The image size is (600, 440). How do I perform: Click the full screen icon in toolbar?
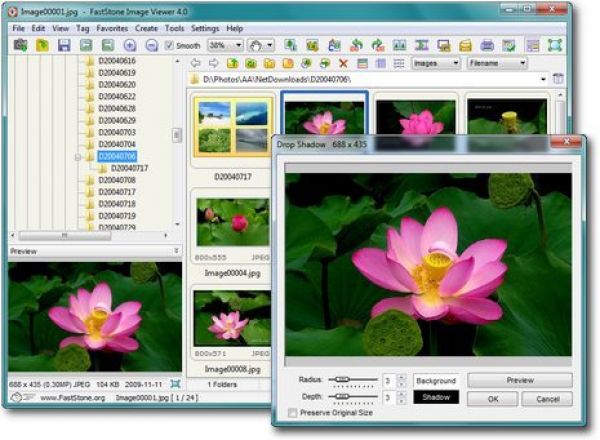(555, 46)
